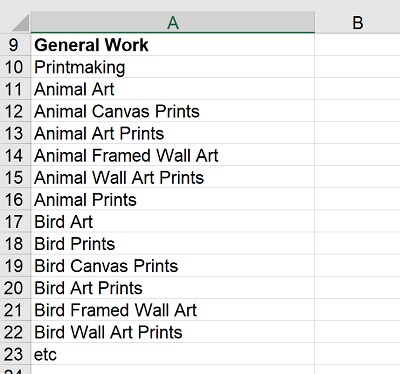The image size is (400, 374).
Task: Click Bird Canvas Prints cell
Action: pos(173,265)
